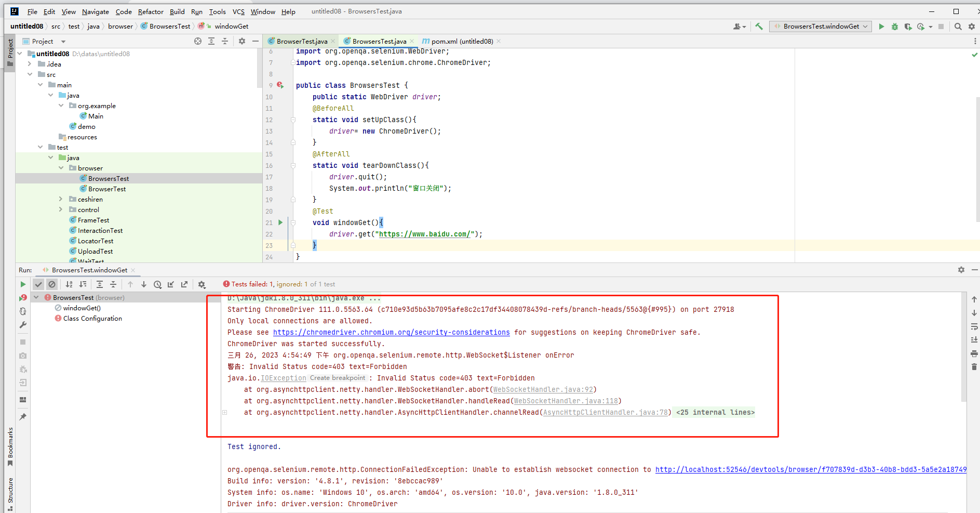Open Search Everywhere magnifier icon
Screen dimensions: 980x513
coord(958,27)
